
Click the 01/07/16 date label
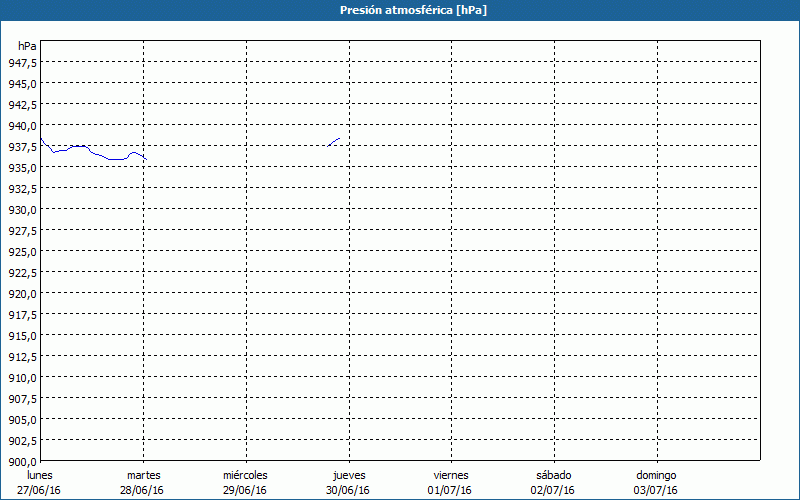pos(449,490)
